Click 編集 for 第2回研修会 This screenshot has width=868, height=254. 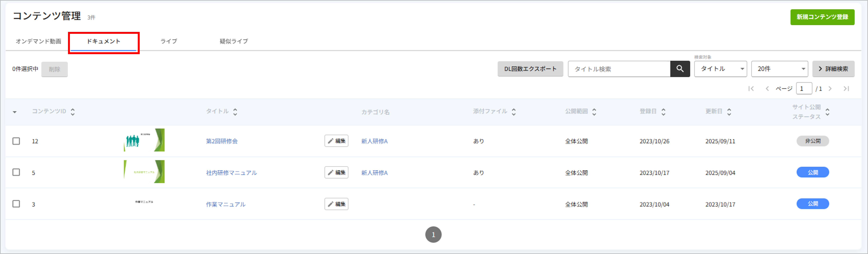(336, 141)
